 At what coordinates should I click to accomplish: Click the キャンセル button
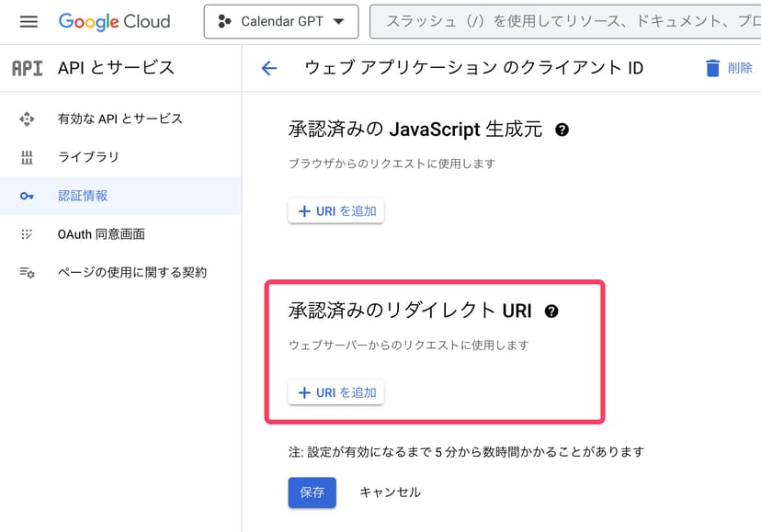pos(390,492)
